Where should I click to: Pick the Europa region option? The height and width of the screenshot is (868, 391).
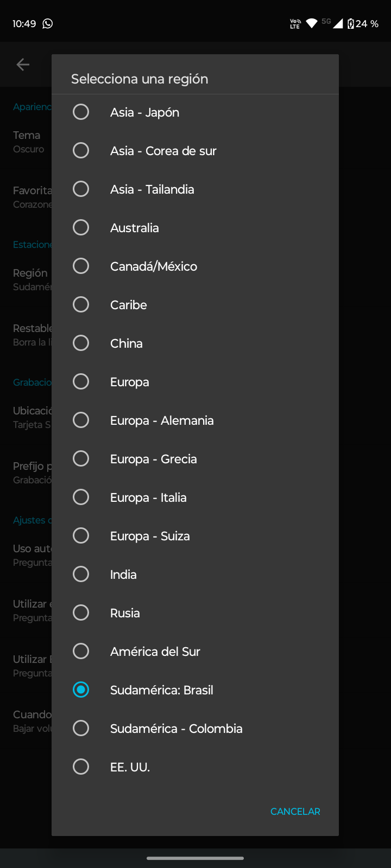click(x=81, y=382)
